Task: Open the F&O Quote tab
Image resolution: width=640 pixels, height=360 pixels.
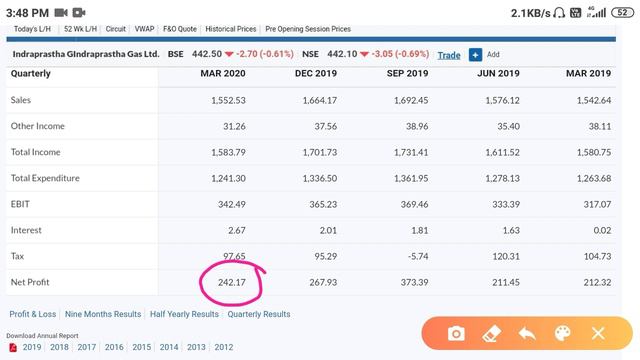Action: [180, 29]
